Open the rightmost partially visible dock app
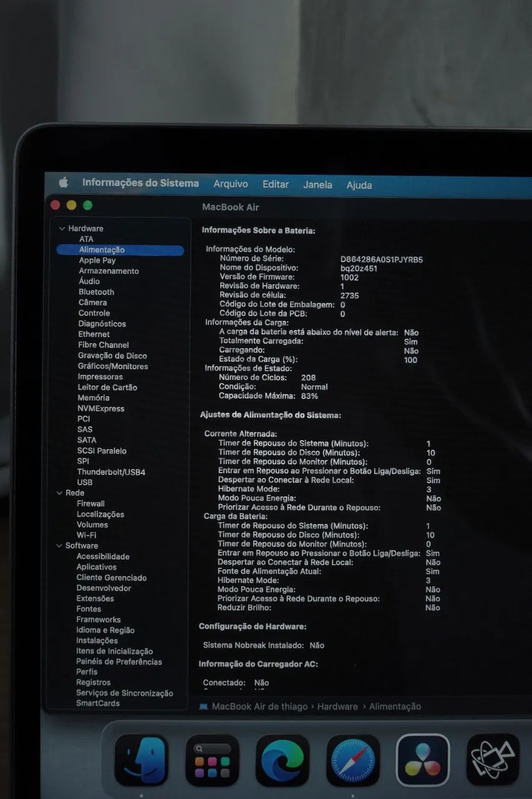This screenshot has height=799, width=532. (x=493, y=760)
